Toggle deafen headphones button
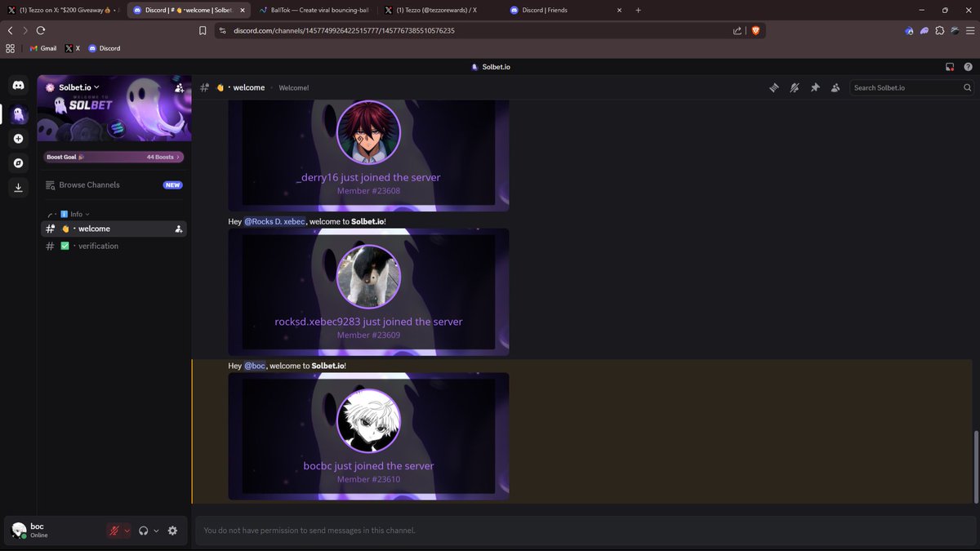The height and width of the screenshot is (551, 980). tap(144, 531)
